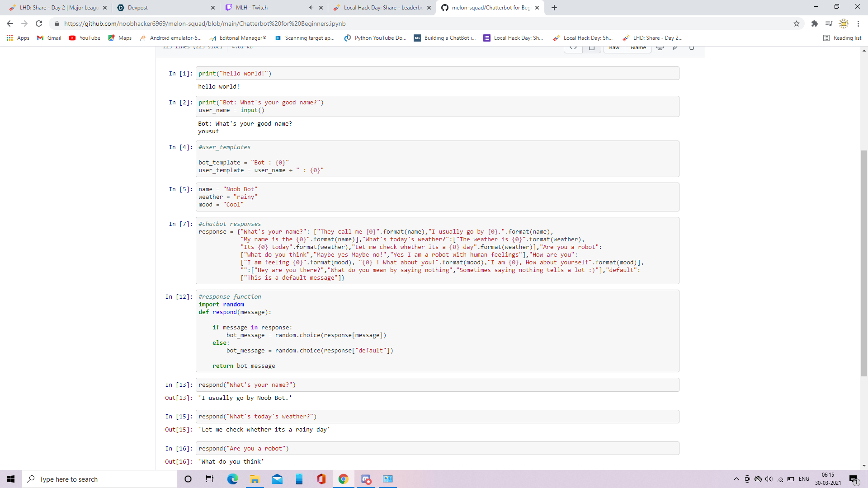Open the Chrome Extensions puzzle icon
868x488 pixels.
coord(815,23)
